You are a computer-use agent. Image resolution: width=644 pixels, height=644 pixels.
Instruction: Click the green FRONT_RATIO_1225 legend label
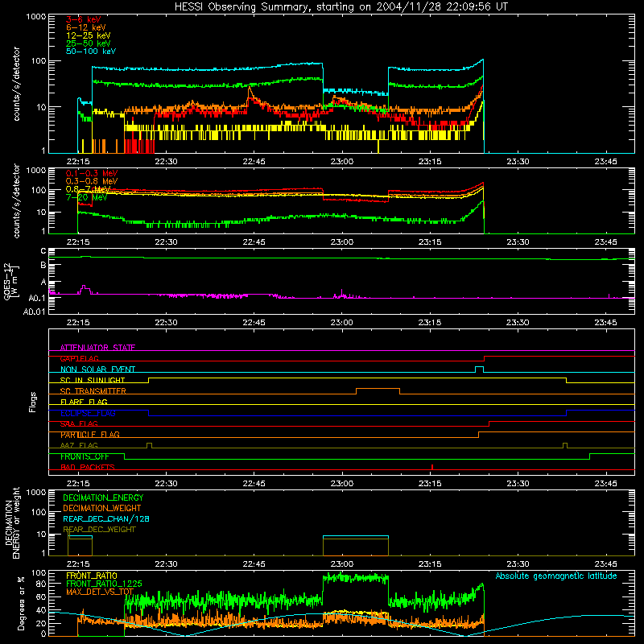pyautogui.click(x=104, y=584)
